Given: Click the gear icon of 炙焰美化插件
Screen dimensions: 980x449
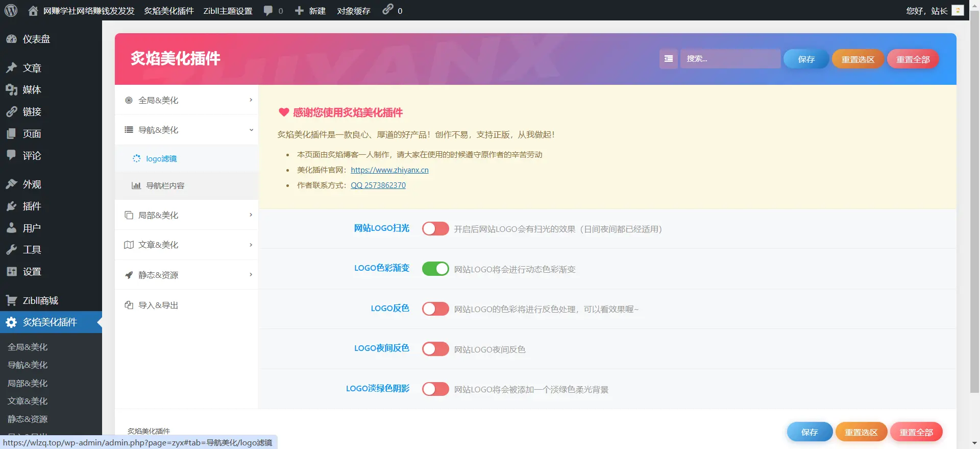Looking at the screenshot, I should 11,322.
